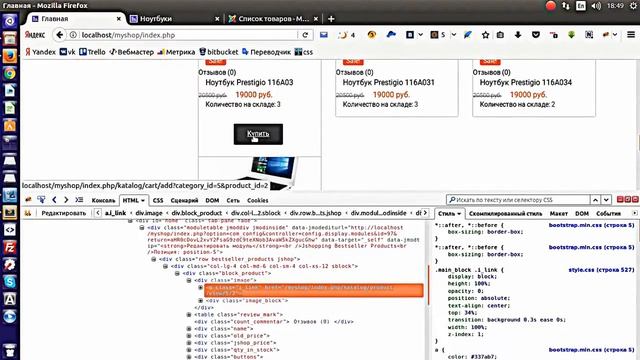Click the Редактировать button in Firebug
The image size is (640, 360).
click(64, 213)
